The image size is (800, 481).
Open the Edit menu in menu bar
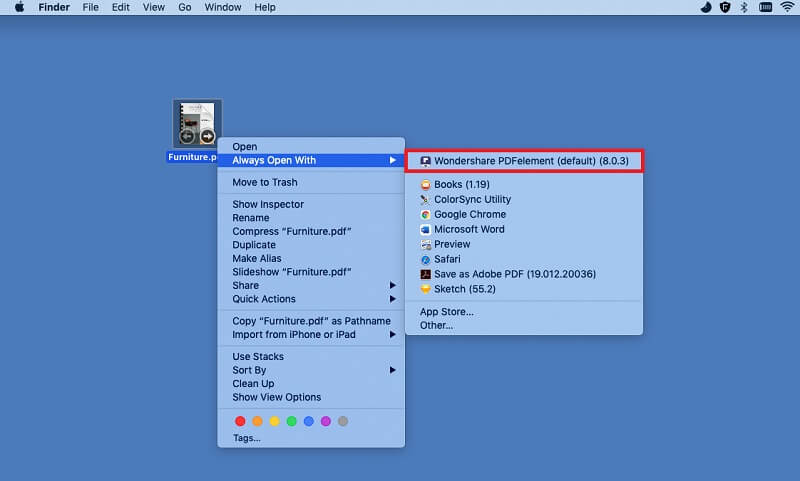(120, 7)
